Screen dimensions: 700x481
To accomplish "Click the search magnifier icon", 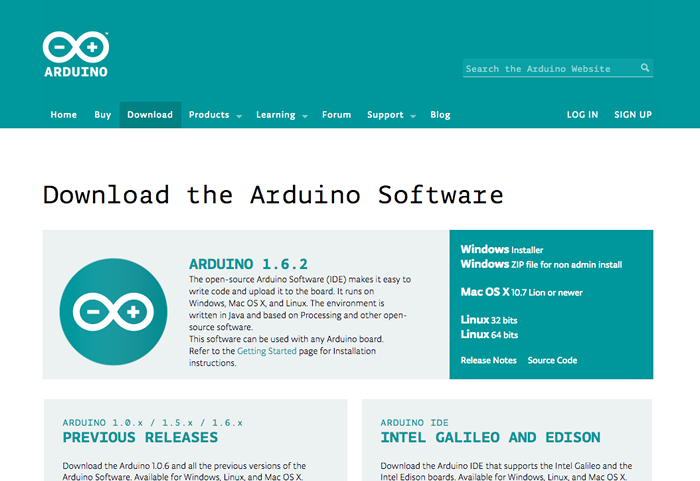I will pos(645,67).
